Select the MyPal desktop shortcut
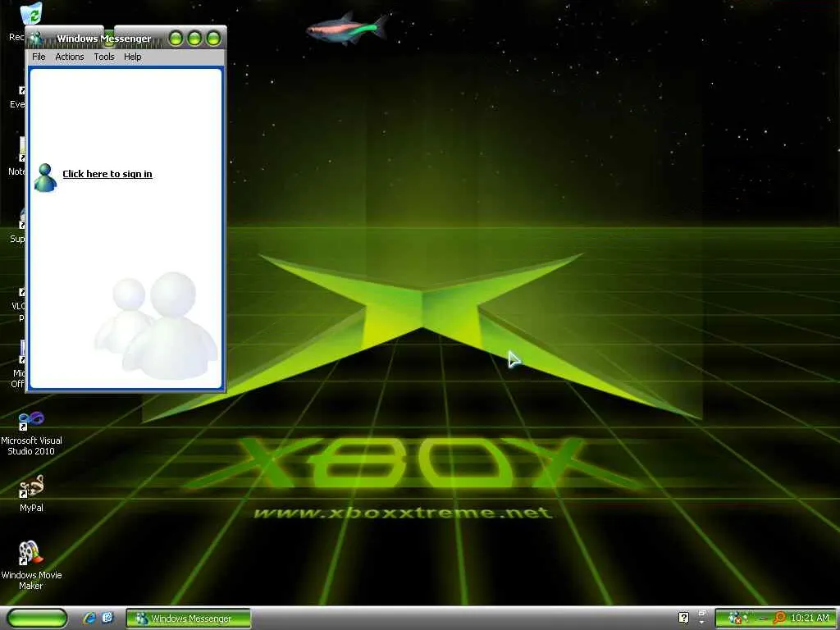This screenshot has height=630, width=840. [31, 494]
